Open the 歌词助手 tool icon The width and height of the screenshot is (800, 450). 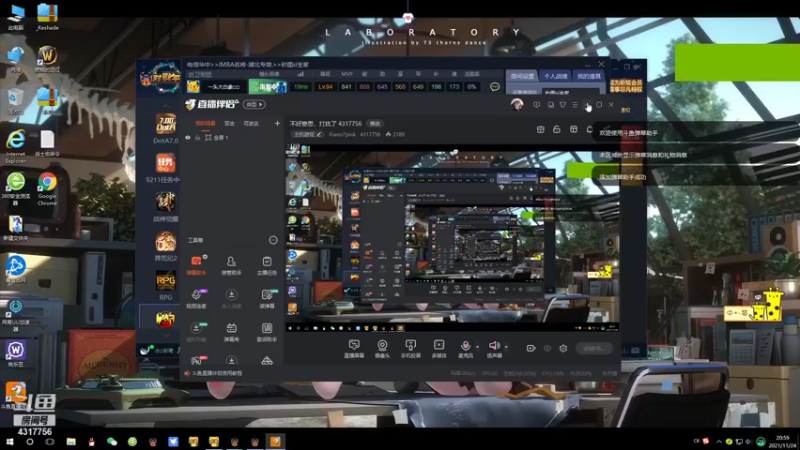[266, 332]
